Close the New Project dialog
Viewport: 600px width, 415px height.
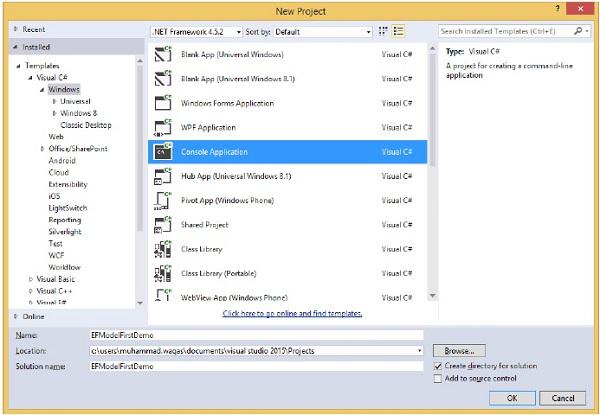click(x=580, y=9)
